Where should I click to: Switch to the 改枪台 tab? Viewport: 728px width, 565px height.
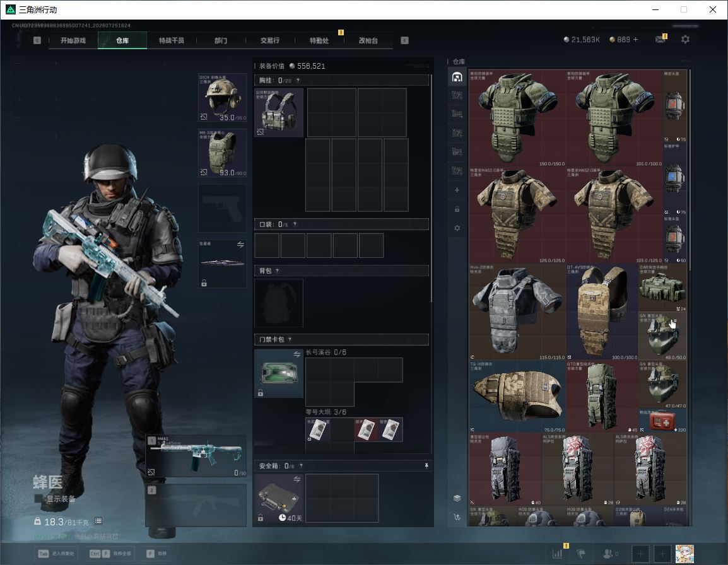click(x=368, y=40)
